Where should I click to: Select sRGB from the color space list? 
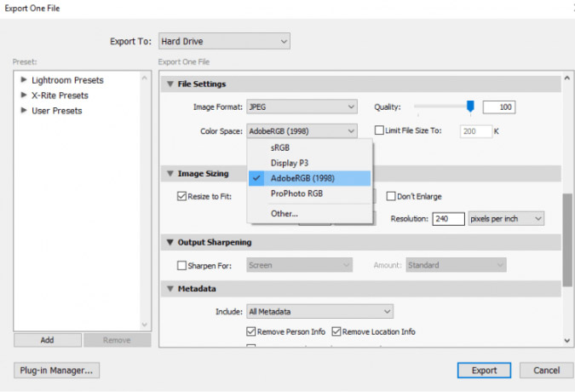[x=280, y=147]
